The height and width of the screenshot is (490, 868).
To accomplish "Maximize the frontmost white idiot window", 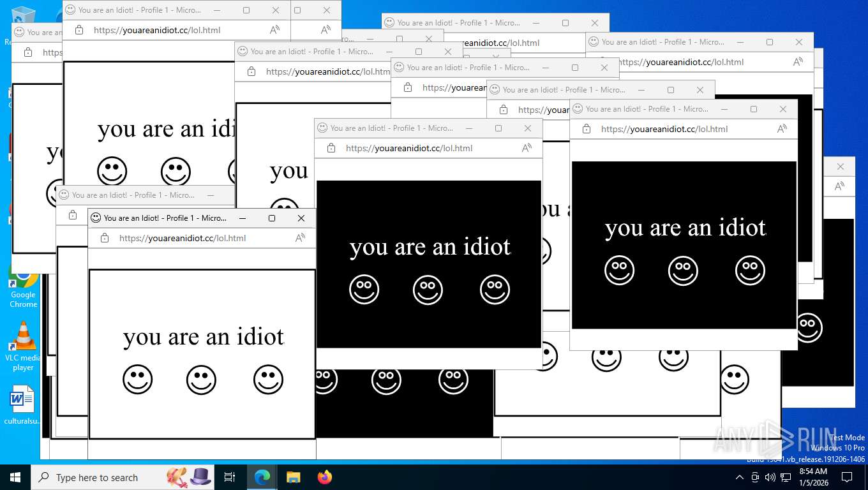I will coord(272,218).
